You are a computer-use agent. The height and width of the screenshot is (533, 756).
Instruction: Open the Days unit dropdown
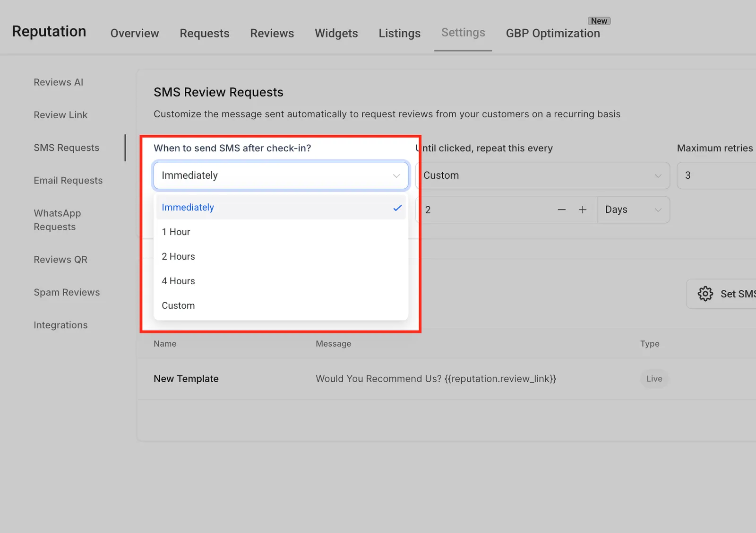633,210
